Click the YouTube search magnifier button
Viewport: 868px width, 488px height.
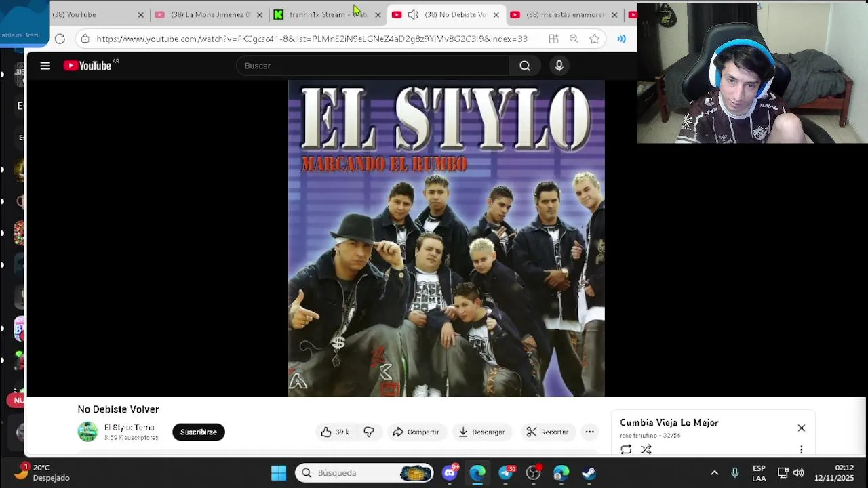click(525, 66)
